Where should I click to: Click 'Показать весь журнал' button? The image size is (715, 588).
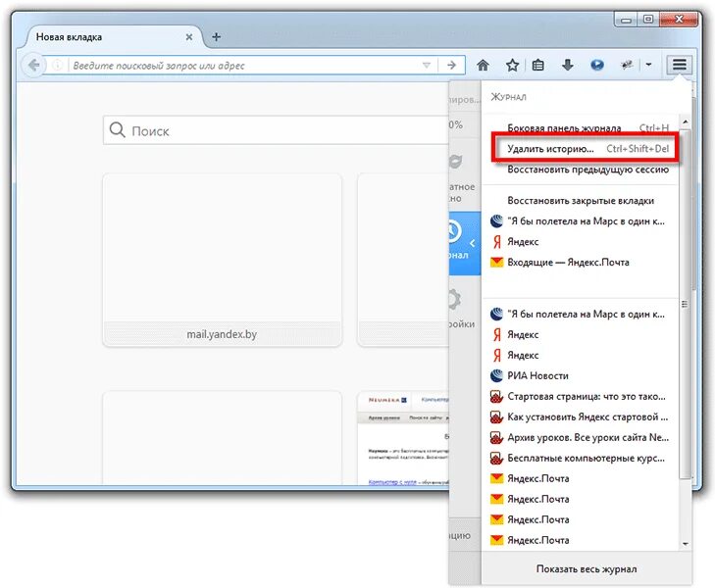587,568
